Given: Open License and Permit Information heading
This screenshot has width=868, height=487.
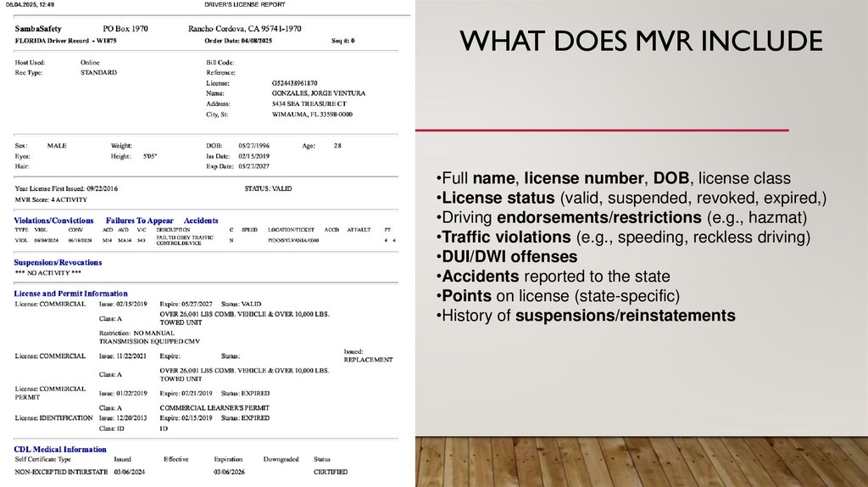Looking at the screenshot, I should 71,294.
